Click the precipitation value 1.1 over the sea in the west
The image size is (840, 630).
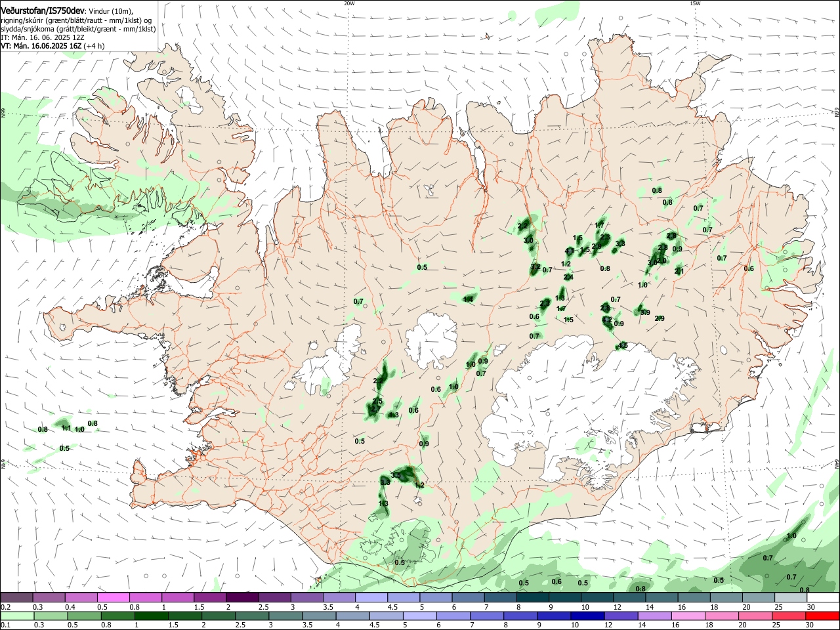(x=66, y=428)
